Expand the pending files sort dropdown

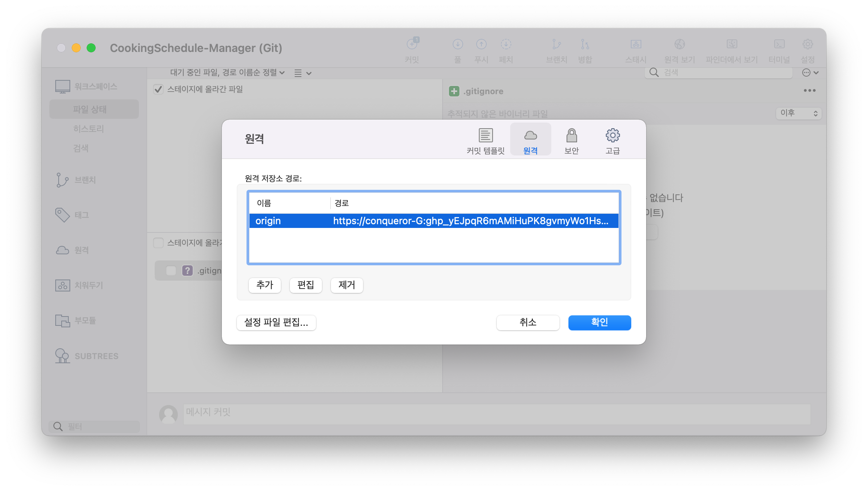click(227, 72)
